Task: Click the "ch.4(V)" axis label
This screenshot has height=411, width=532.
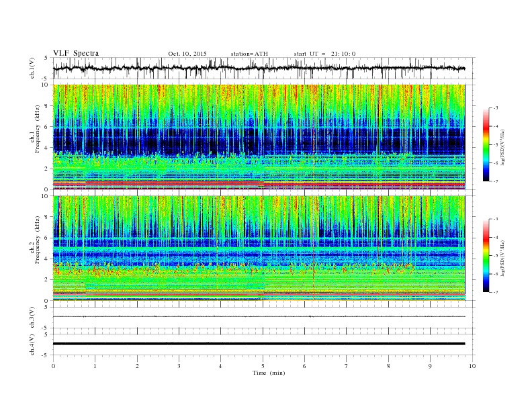Action: (x=32, y=345)
